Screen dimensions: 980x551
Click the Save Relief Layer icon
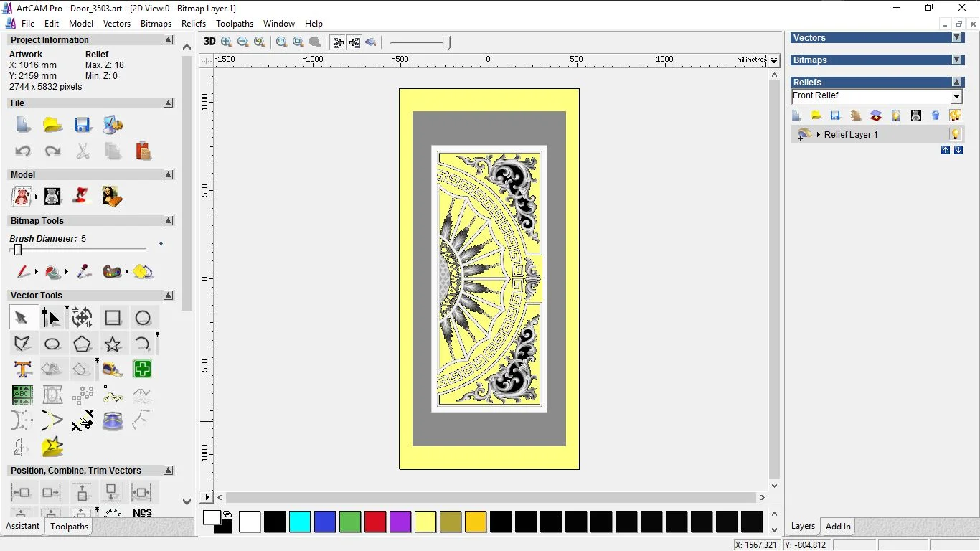835,116
